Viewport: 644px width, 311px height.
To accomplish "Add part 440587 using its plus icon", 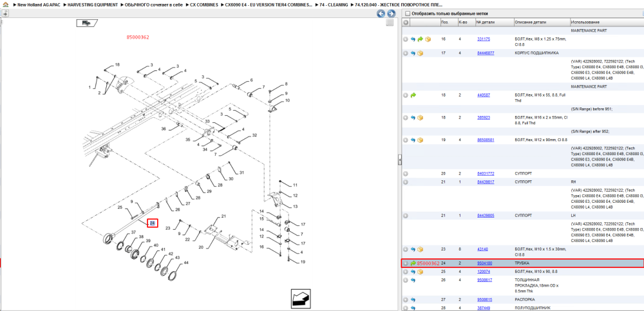I will pyautogui.click(x=405, y=95).
